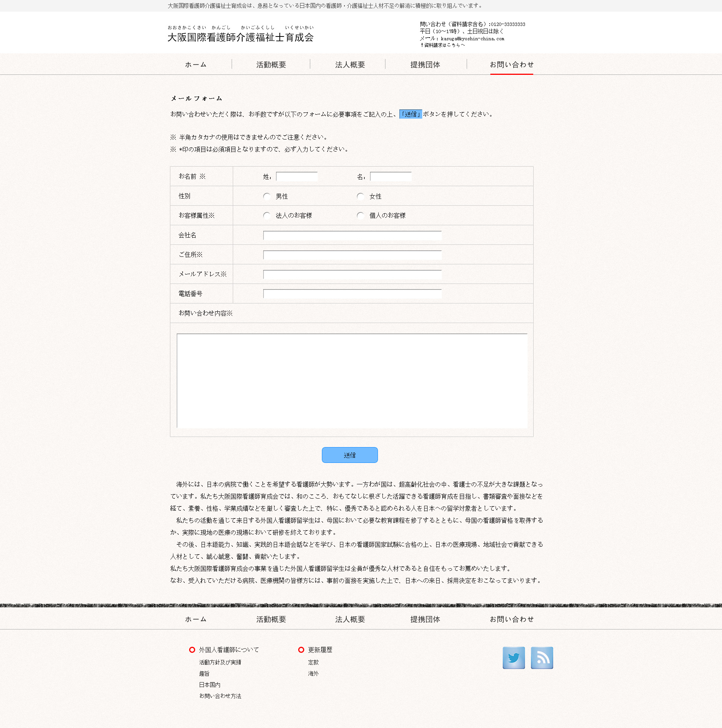The height and width of the screenshot is (728, 722).
Task: Open お問い合わせ in footer navigation
Action: point(511,619)
